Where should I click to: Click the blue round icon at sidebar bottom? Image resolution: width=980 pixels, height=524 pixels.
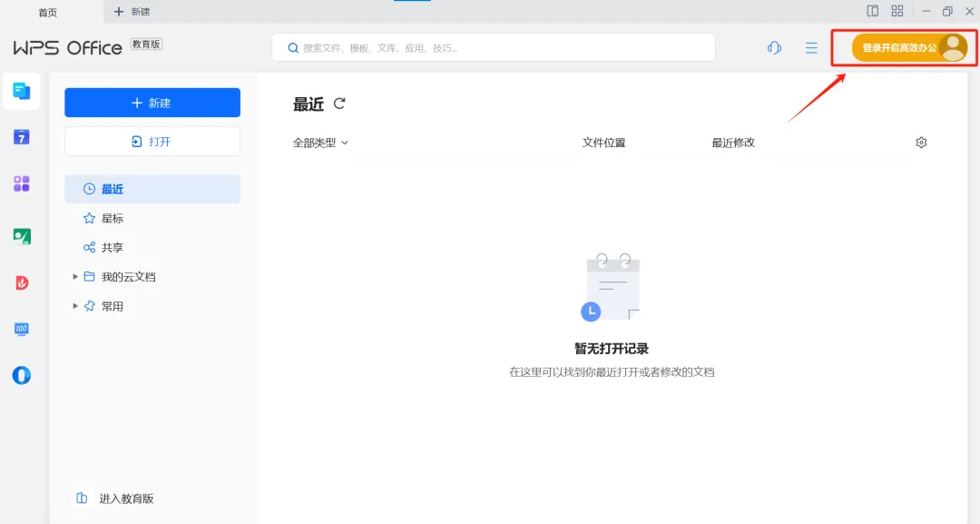(21, 375)
